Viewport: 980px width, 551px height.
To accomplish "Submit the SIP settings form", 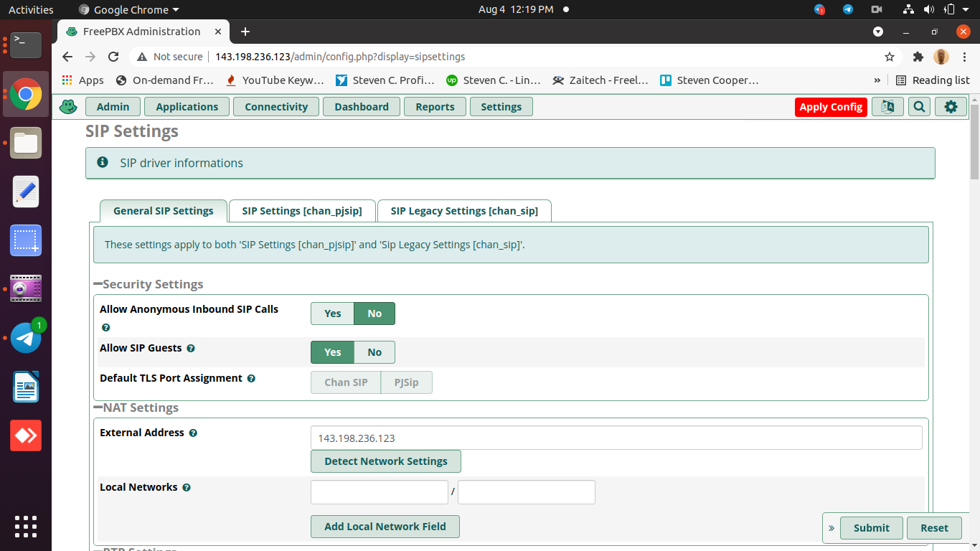I will tap(872, 528).
